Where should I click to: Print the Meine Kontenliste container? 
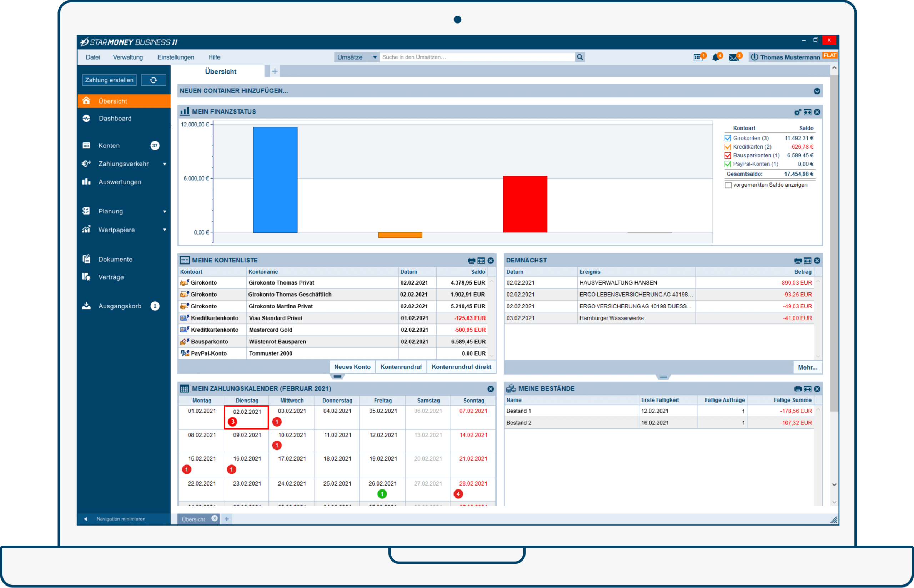pyautogui.click(x=472, y=261)
